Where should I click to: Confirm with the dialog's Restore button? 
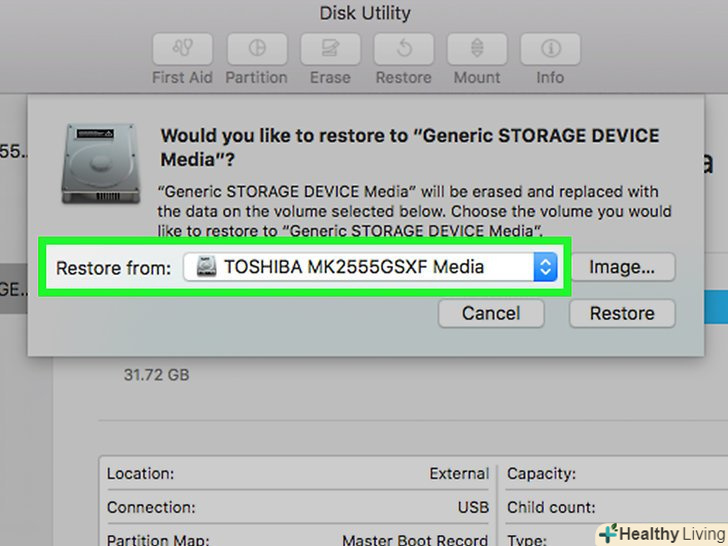pos(621,313)
